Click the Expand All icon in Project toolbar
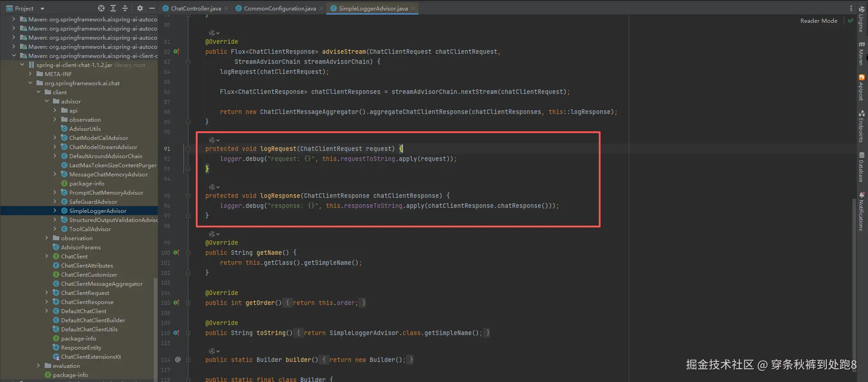The height and width of the screenshot is (382, 868). 113,8
